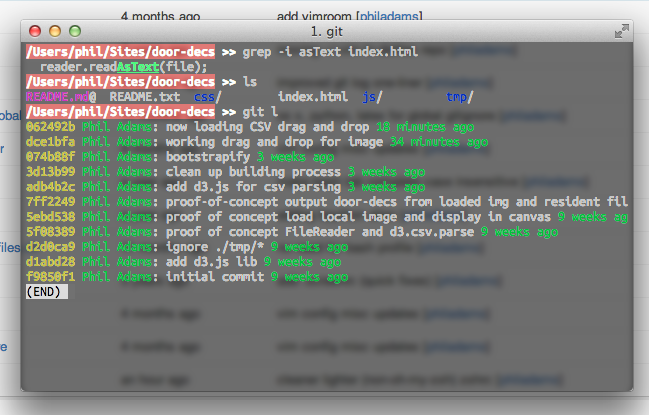Click the 'clean up building process' message

point(253,172)
